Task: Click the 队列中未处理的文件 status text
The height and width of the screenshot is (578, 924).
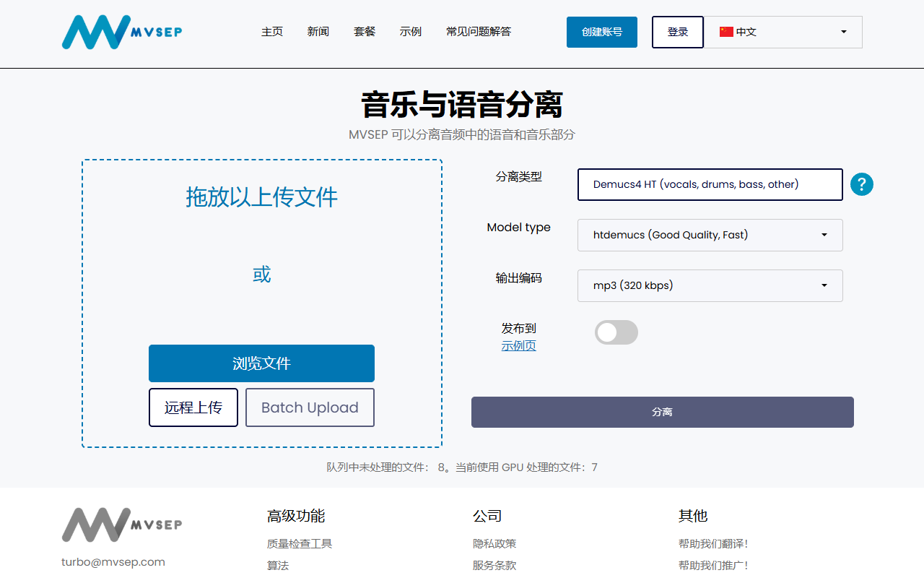Action: pyautogui.click(x=462, y=467)
